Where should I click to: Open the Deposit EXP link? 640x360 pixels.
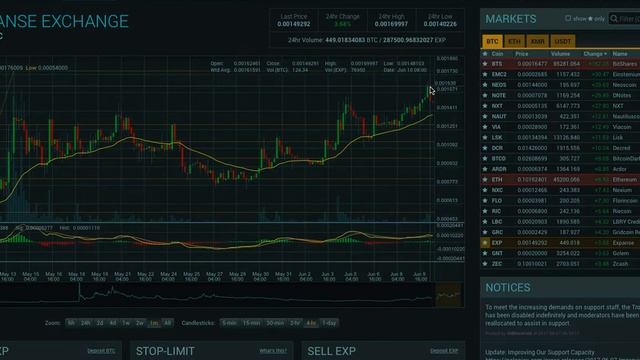point(444,351)
